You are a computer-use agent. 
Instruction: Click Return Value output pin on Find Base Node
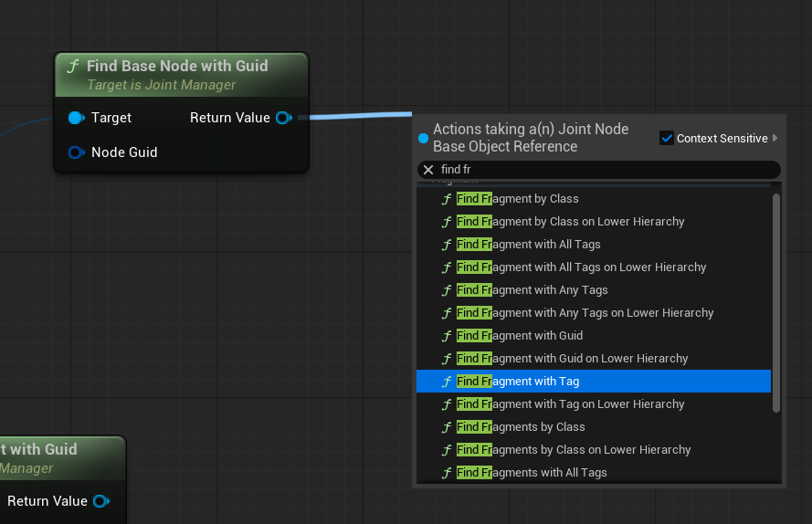[283, 118]
